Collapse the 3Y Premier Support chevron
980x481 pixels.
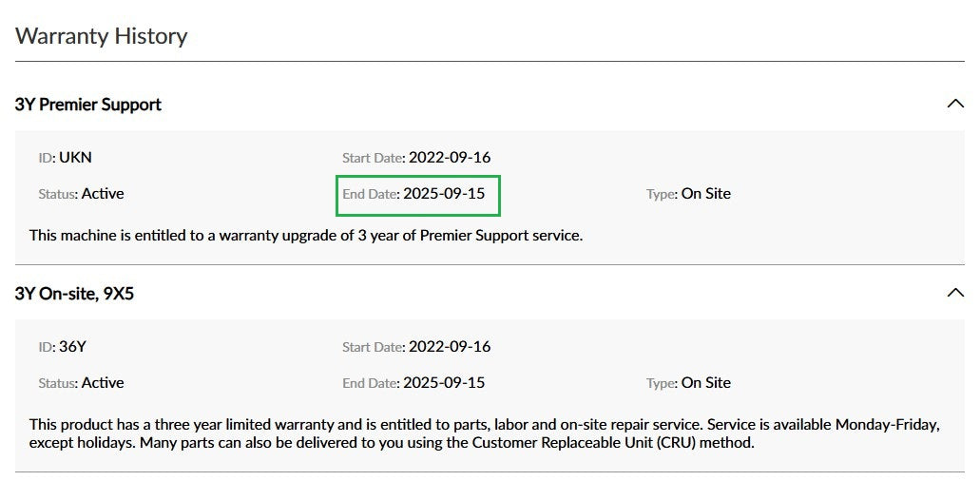pyautogui.click(x=955, y=104)
